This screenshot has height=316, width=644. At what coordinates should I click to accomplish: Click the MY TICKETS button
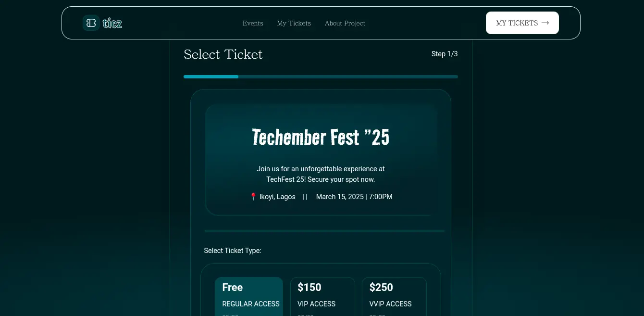click(522, 23)
